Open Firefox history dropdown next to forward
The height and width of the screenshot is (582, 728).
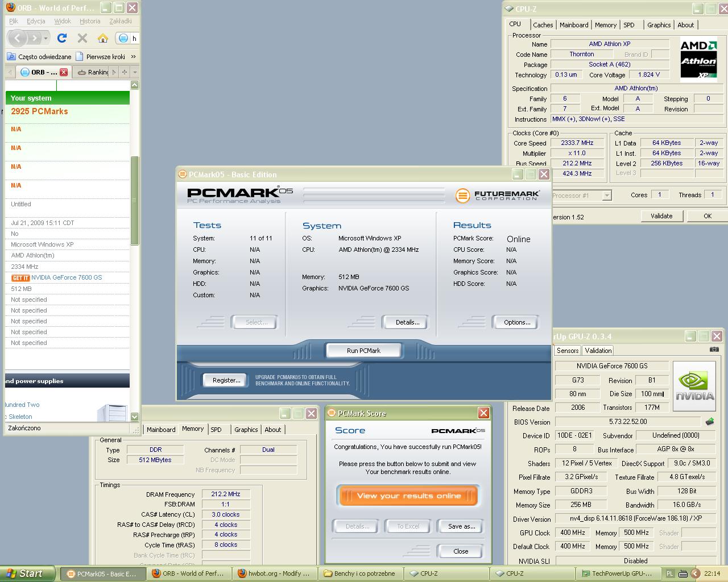[x=45, y=38]
